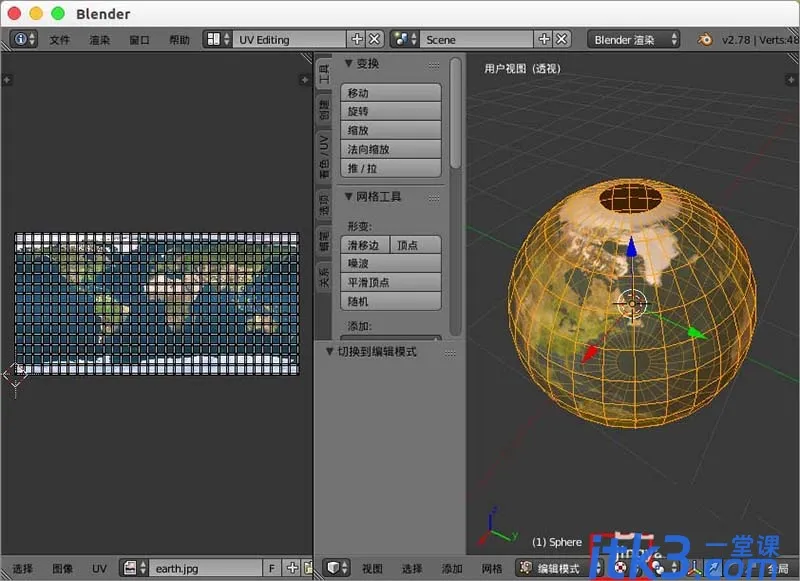Click the UV editor top-right corner plus icon
Screen dimensions: 800x581
pos(305,80)
